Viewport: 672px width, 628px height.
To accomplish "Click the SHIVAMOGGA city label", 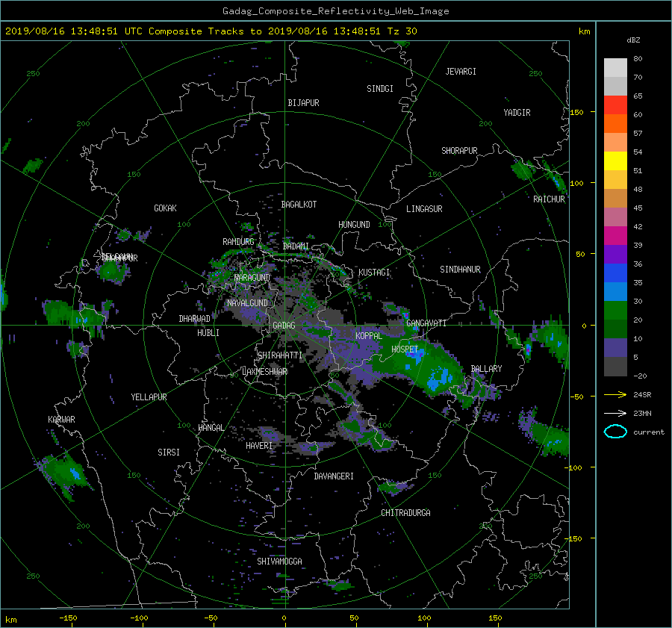I will 279,562.
